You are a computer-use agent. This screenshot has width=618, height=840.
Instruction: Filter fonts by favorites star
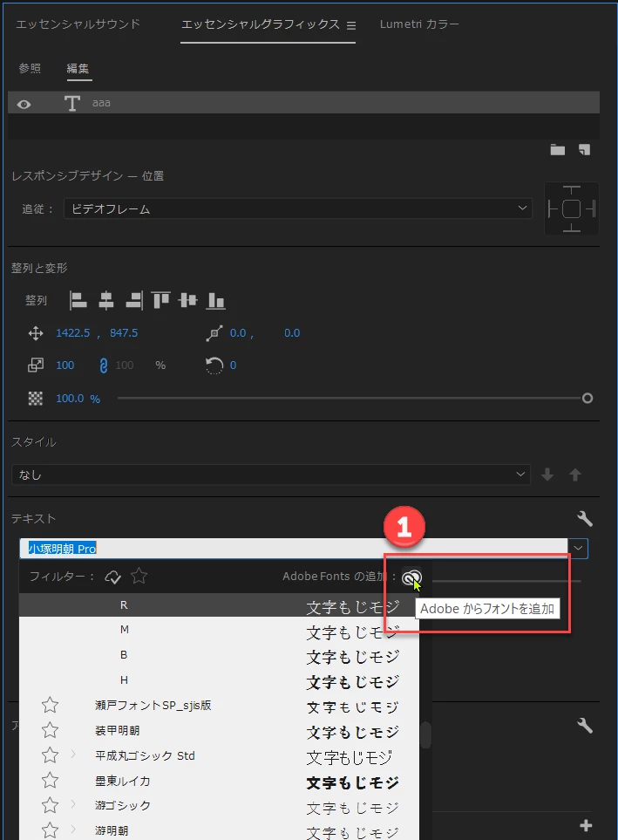(x=139, y=576)
